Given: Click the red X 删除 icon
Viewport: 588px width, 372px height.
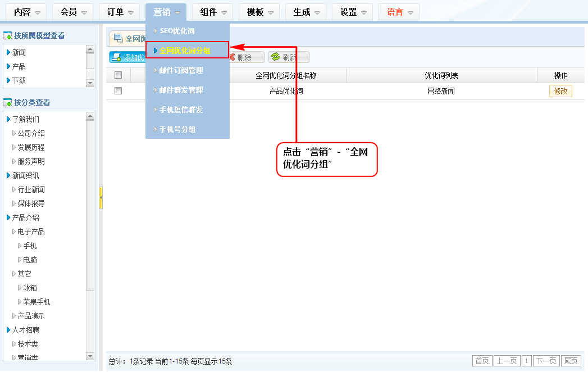Looking at the screenshot, I should (231, 57).
